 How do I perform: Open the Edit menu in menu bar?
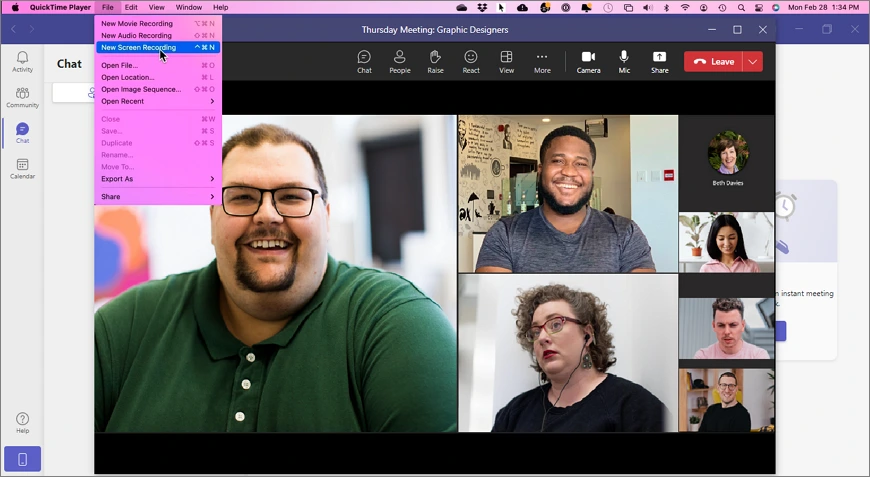[x=131, y=7]
